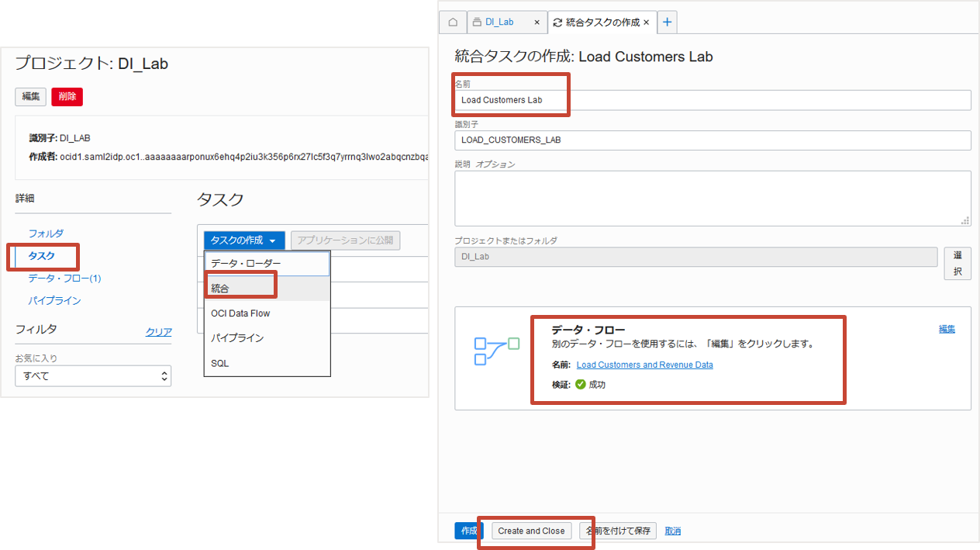Close the DI_Lab tab with its X
This screenshot has width=980, height=550.
pos(536,22)
